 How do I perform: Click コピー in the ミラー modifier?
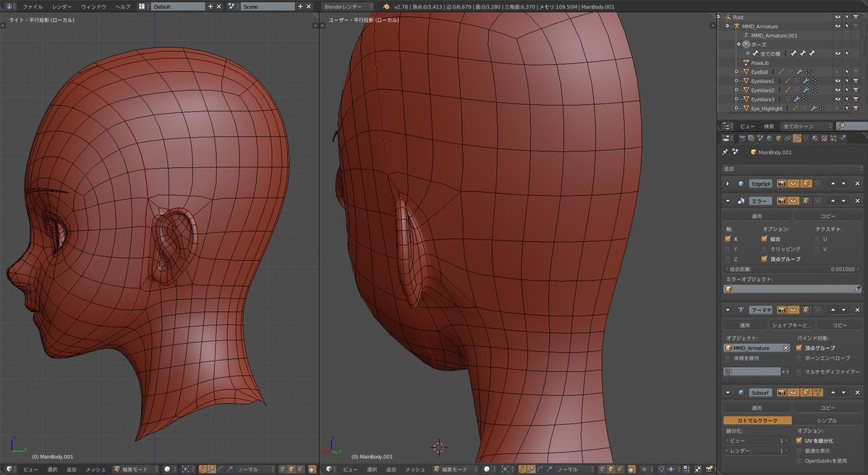[828, 216]
